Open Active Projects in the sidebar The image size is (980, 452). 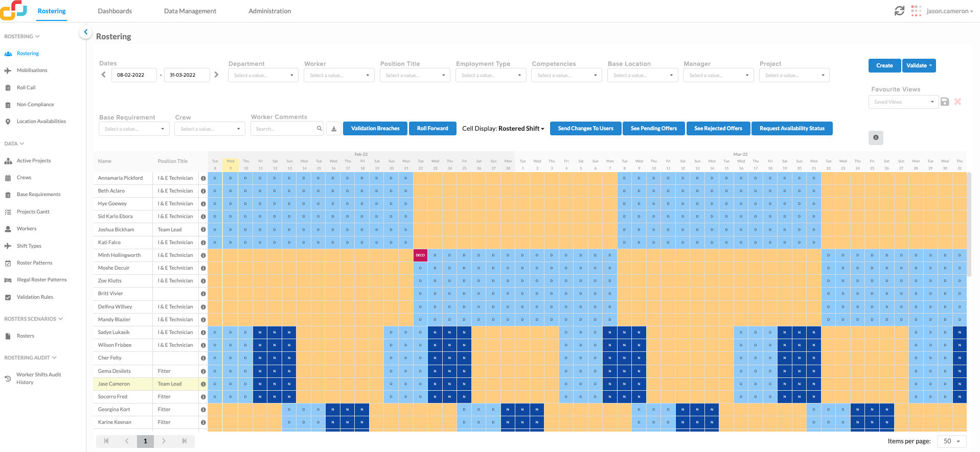[34, 161]
